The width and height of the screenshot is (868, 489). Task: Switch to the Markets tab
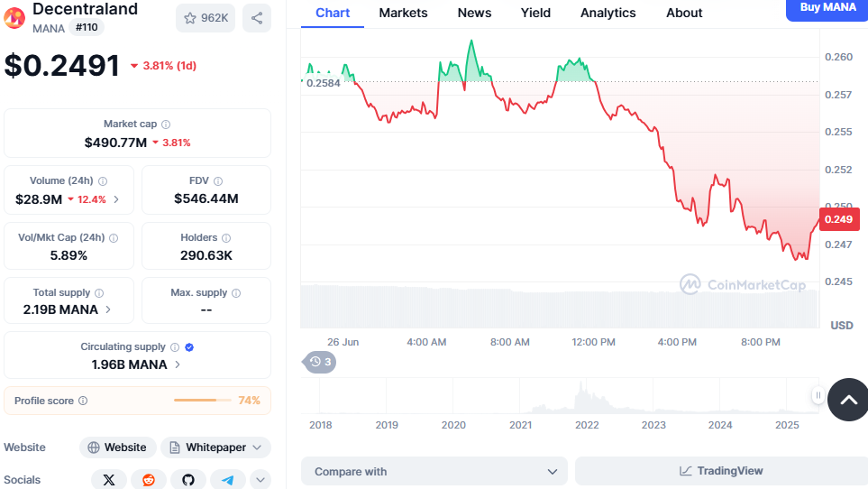[403, 13]
